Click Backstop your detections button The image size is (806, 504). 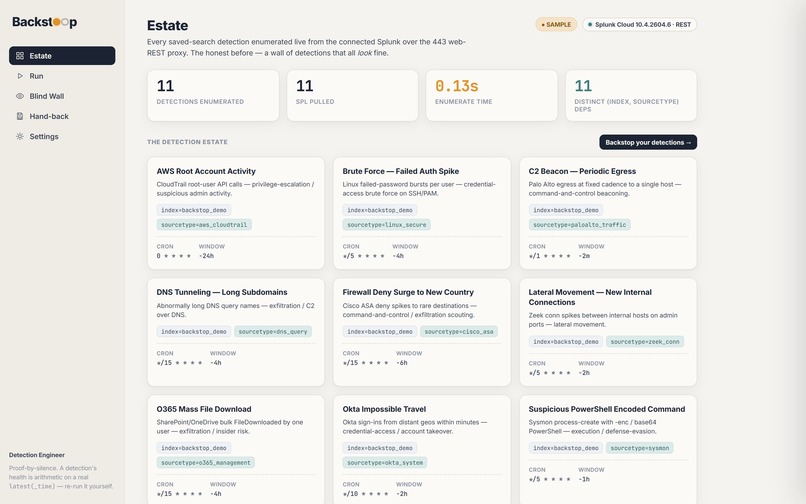[x=648, y=142]
